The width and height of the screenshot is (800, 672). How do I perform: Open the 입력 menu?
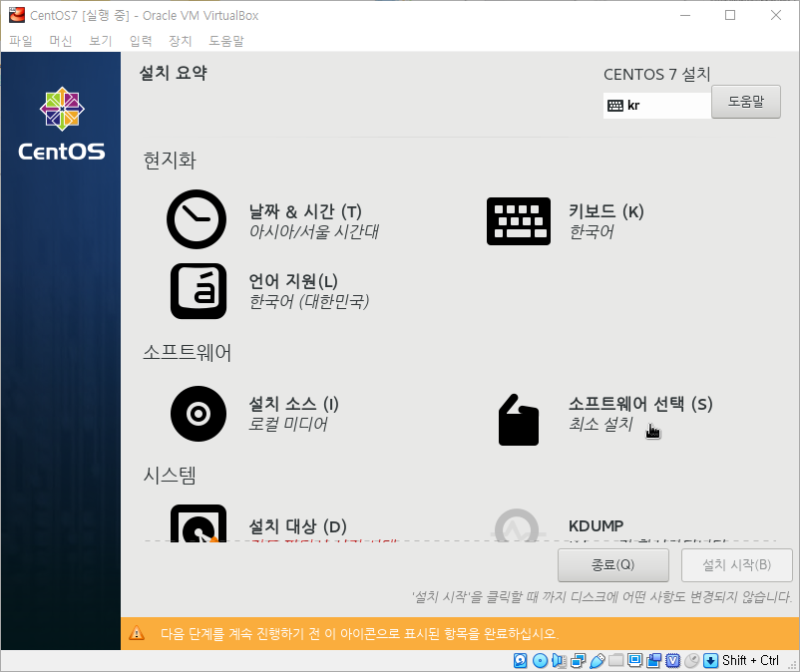141,41
